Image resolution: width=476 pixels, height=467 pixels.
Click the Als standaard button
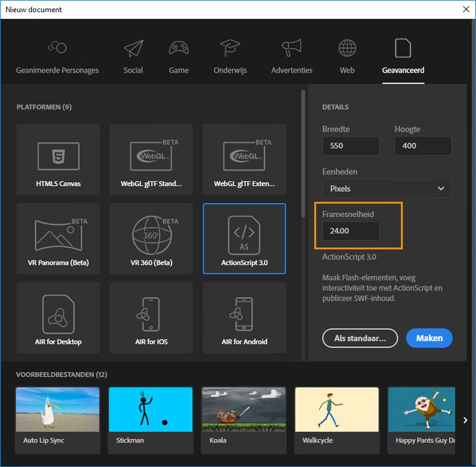tap(360, 338)
